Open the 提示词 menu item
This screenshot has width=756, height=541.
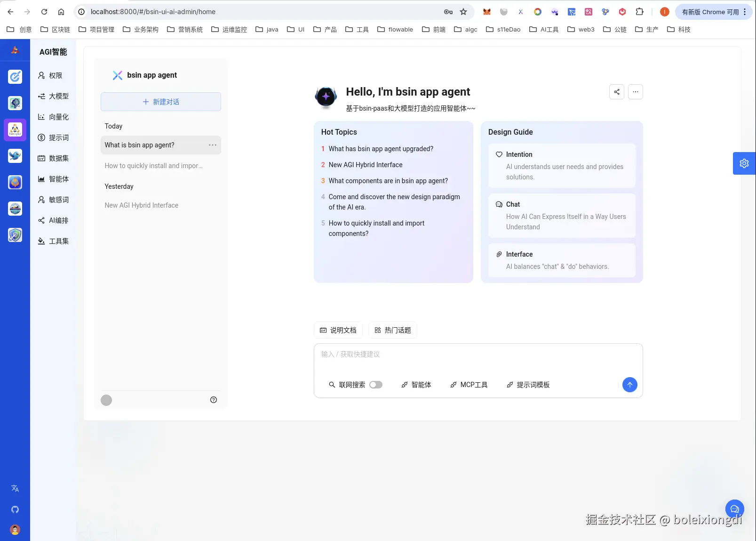pyautogui.click(x=53, y=137)
